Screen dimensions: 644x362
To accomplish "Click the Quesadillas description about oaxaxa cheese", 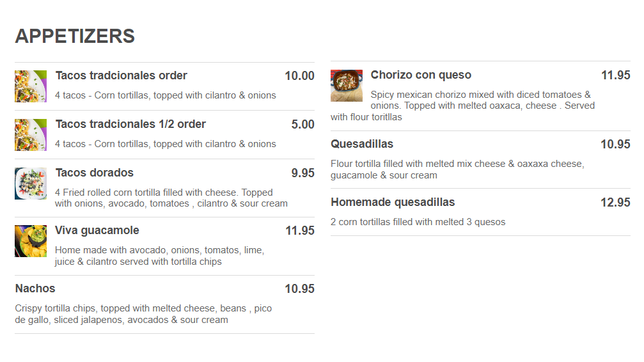I will pos(457,169).
